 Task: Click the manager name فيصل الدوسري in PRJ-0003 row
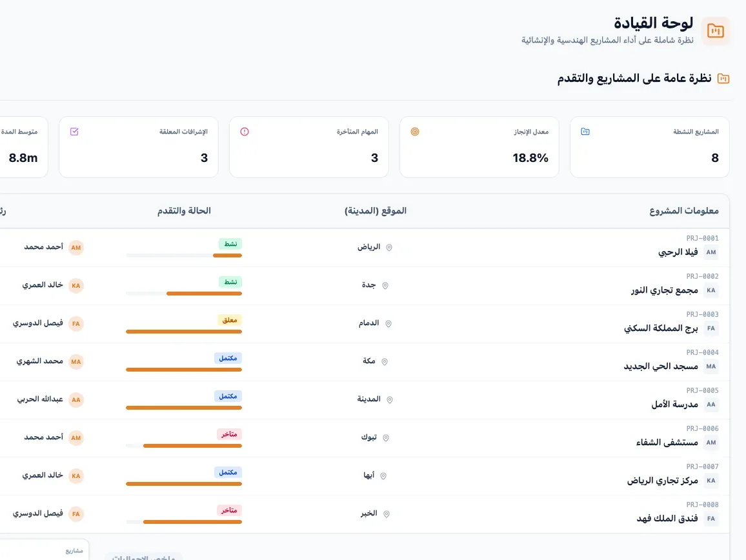coord(37,323)
